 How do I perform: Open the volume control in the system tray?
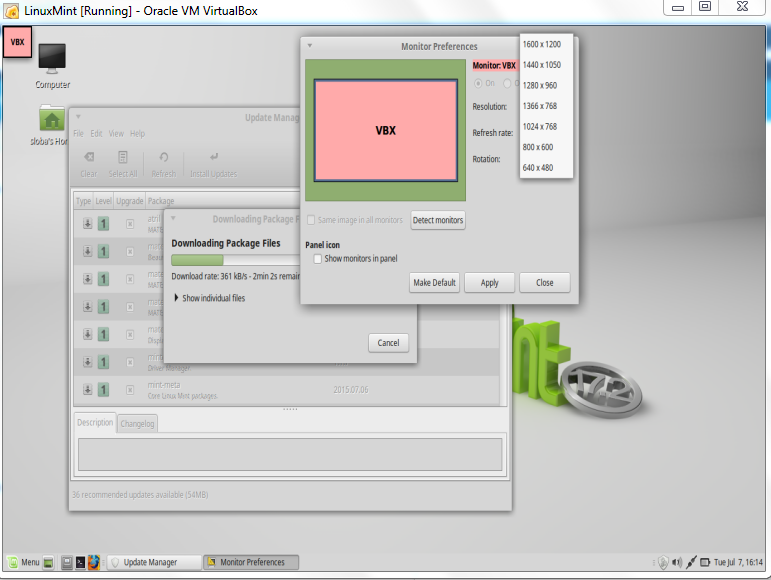click(x=677, y=562)
